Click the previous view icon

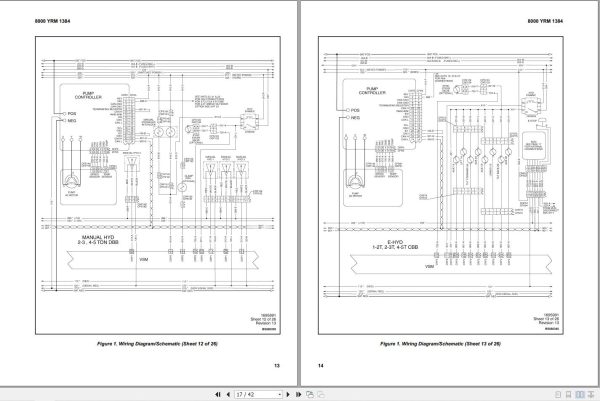click(310, 394)
